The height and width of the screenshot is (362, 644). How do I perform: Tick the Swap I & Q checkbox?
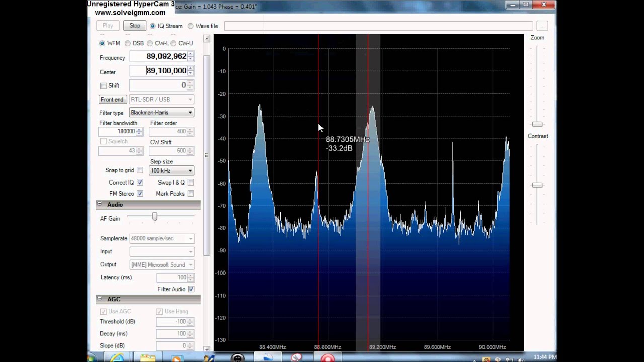tap(191, 182)
